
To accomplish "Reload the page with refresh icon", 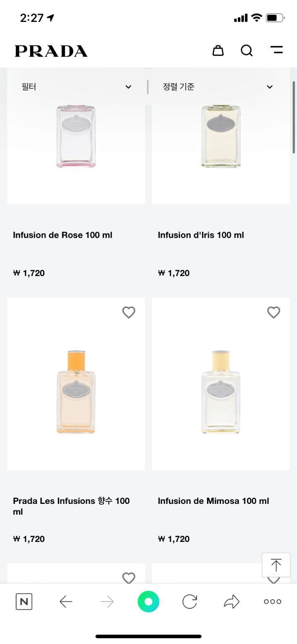I will tap(190, 601).
